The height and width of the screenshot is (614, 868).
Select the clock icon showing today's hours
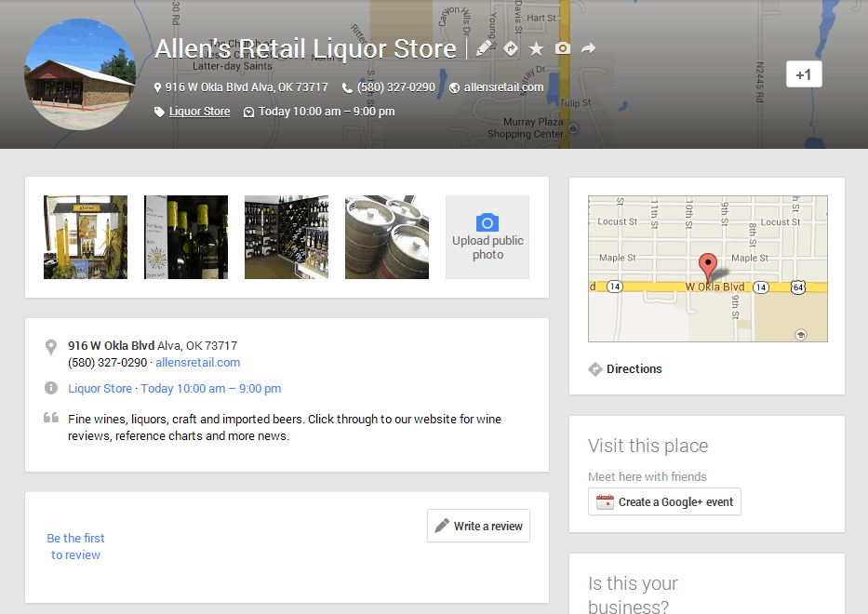click(x=248, y=111)
